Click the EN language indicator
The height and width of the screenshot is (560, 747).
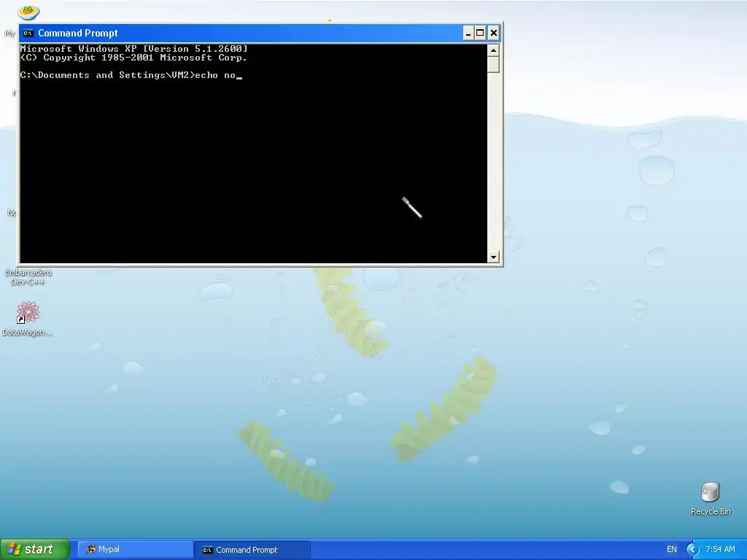pos(671,550)
